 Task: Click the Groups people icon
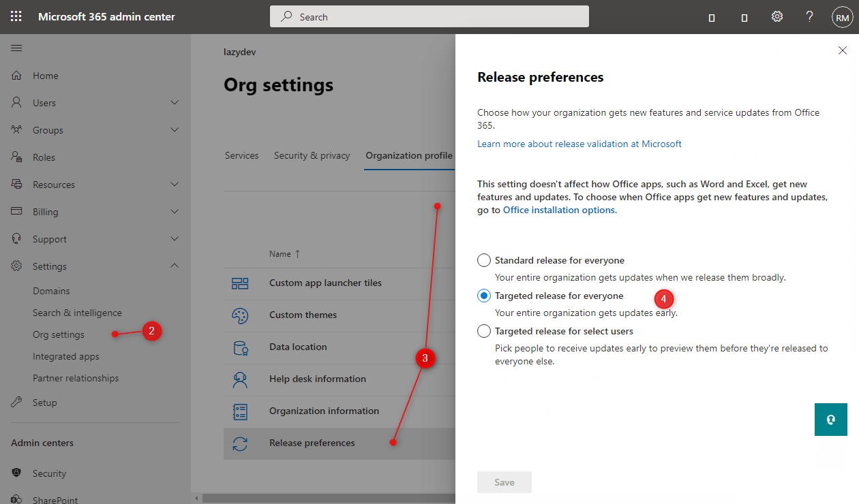pyautogui.click(x=16, y=130)
